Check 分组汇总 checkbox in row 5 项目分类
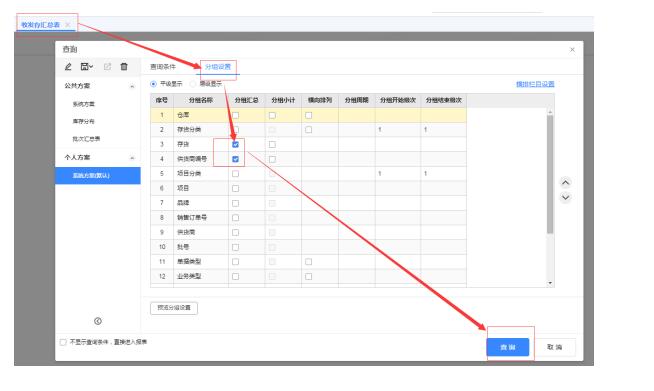654x391 pixels. click(236, 174)
